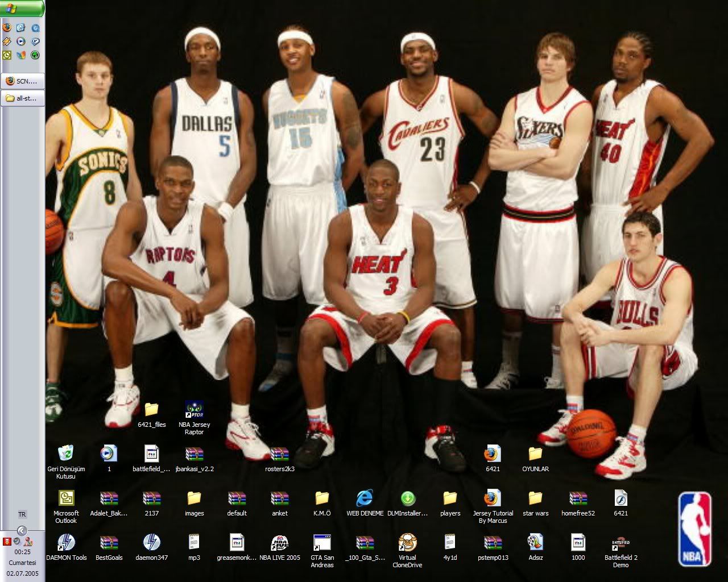Select the 2137 archive
This screenshot has width=728, height=582.
click(x=151, y=503)
